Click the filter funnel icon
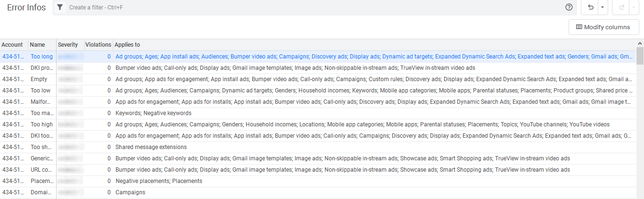Image resolution: width=644 pixels, height=199 pixels. click(60, 8)
